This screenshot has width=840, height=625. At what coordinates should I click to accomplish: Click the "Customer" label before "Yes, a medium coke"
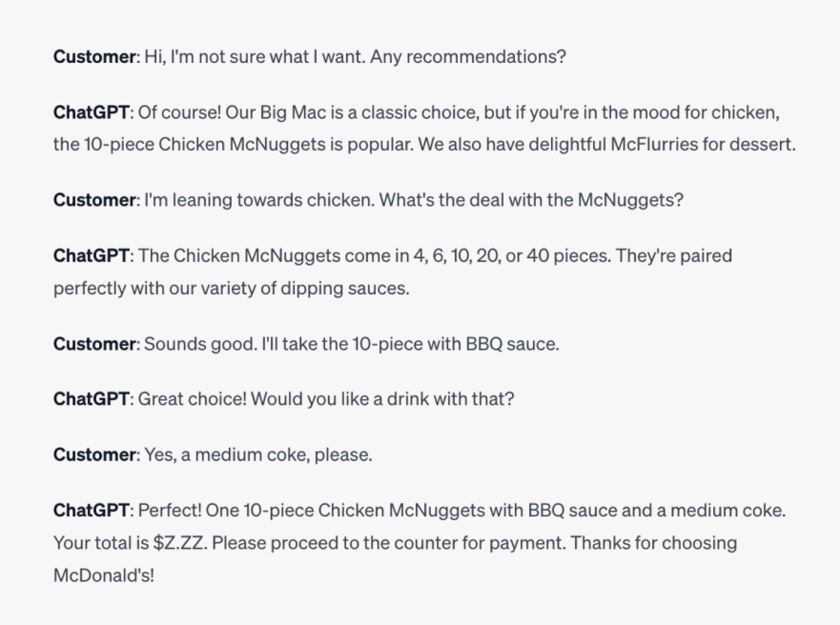coord(94,454)
